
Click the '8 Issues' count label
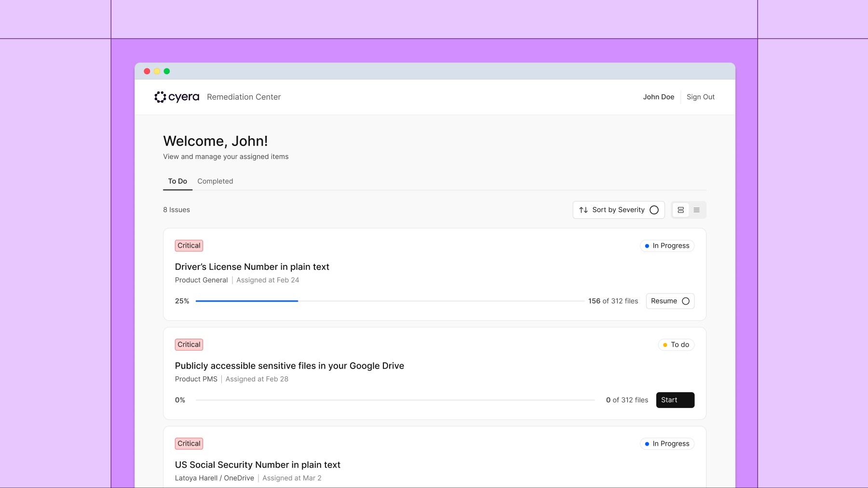(x=176, y=210)
